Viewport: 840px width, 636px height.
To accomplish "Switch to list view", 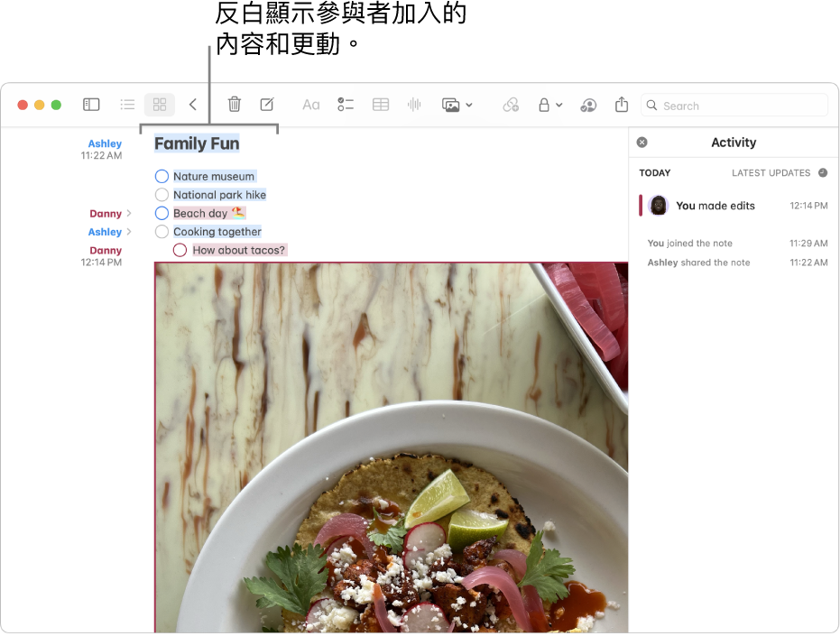I will pos(127,105).
